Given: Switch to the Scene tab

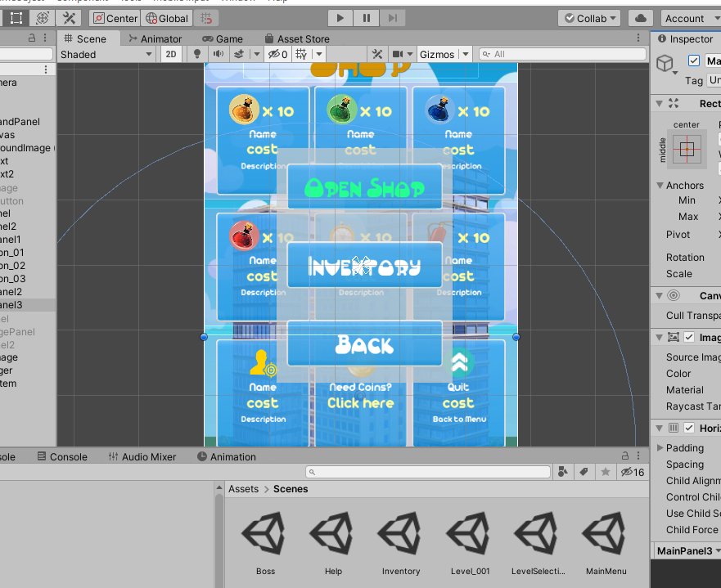Looking at the screenshot, I should click(x=85, y=38).
